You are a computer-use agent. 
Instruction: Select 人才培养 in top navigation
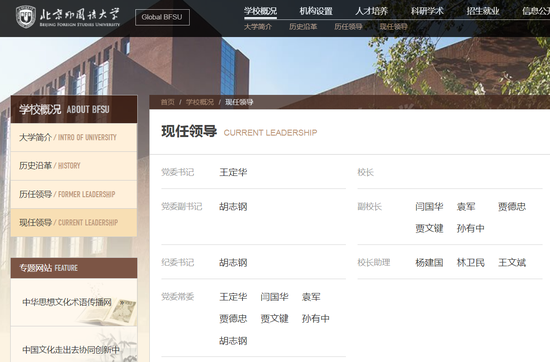[371, 11]
